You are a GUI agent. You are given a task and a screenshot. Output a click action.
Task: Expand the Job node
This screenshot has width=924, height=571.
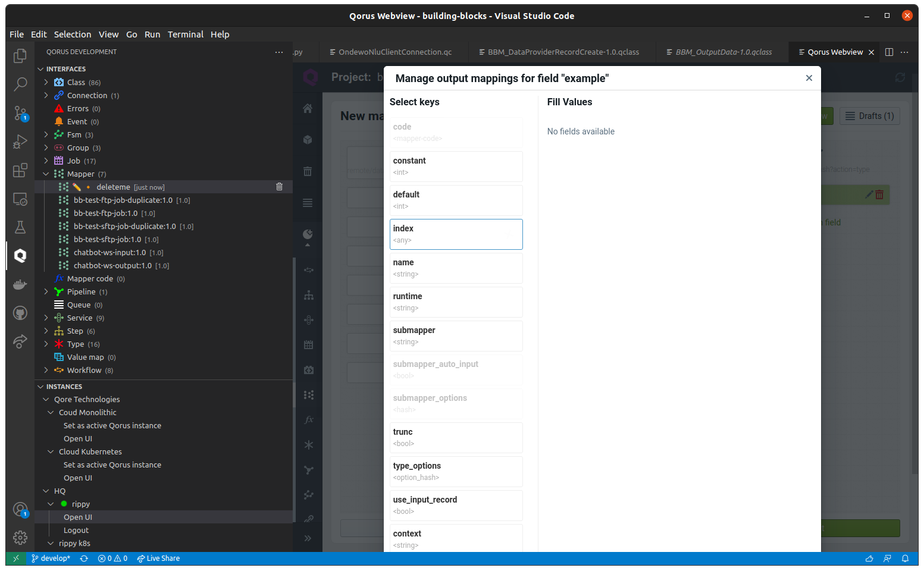click(46, 161)
